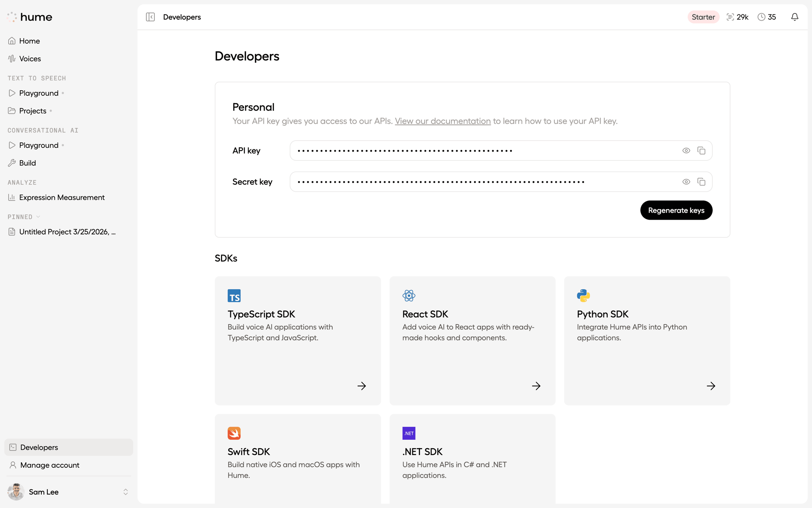Open the Starter plan badge
The image size is (812, 508).
coord(703,17)
